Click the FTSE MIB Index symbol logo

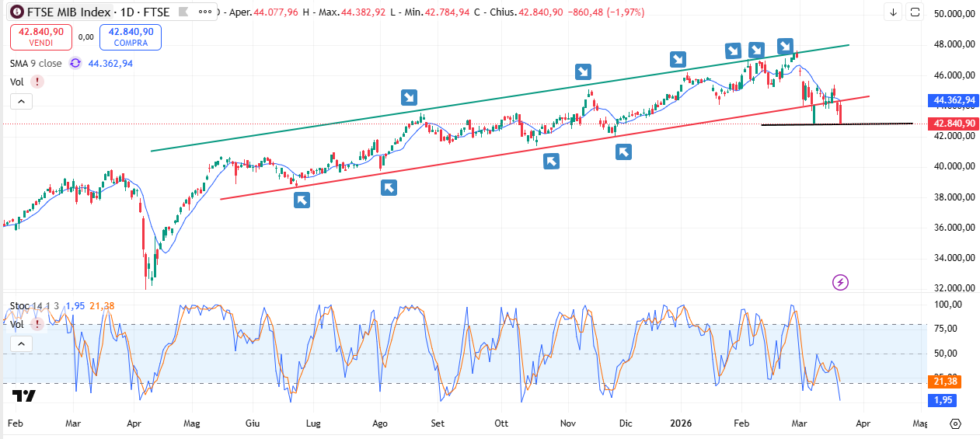[16, 12]
